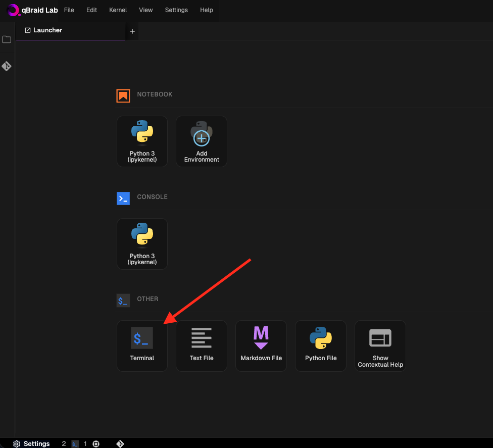
Task: Click the Other section dollar icon
Action: pos(123,301)
